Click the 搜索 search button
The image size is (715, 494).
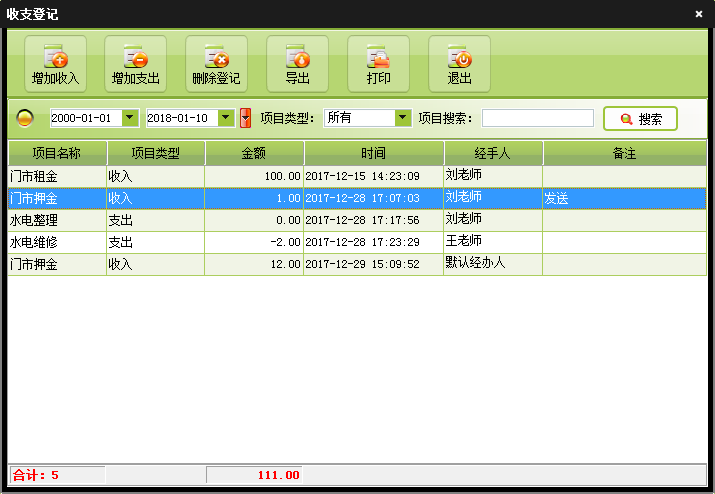click(x=640, y=118)
